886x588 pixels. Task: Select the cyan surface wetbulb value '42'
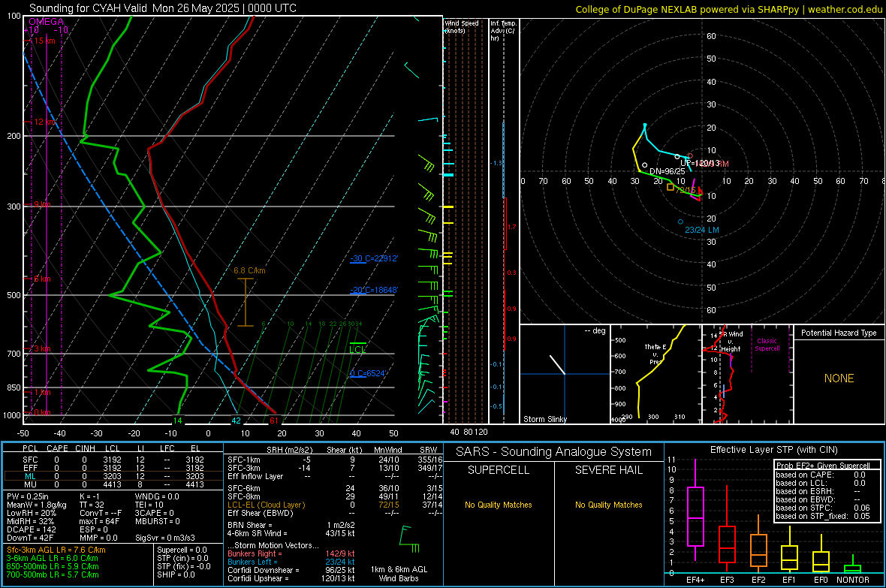tap(237, 421)
